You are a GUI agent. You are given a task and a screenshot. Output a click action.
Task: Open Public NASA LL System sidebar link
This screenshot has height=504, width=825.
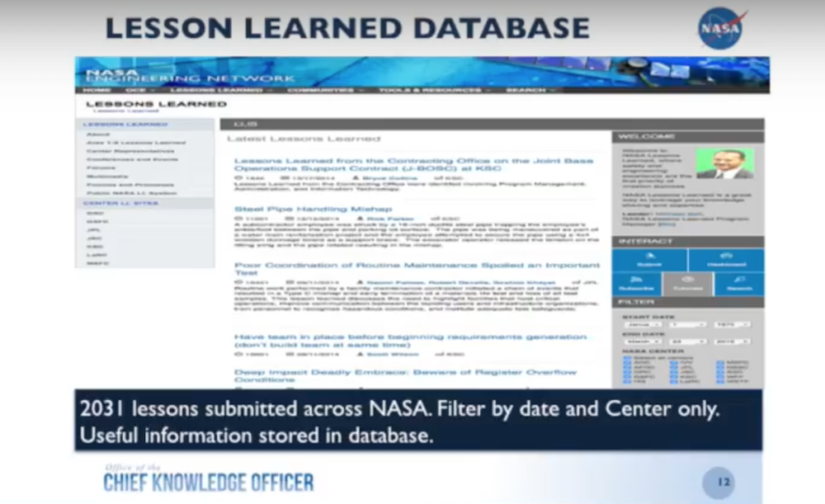tap(131, 193)
